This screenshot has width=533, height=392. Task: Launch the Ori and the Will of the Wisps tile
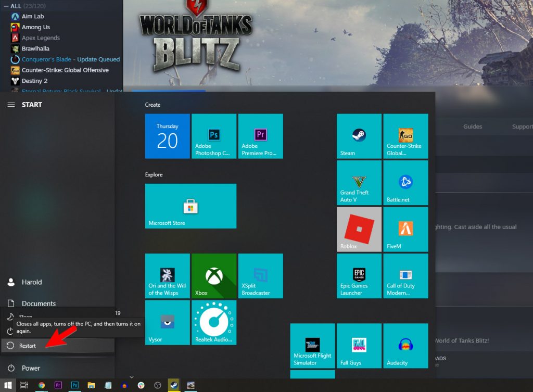167,276
